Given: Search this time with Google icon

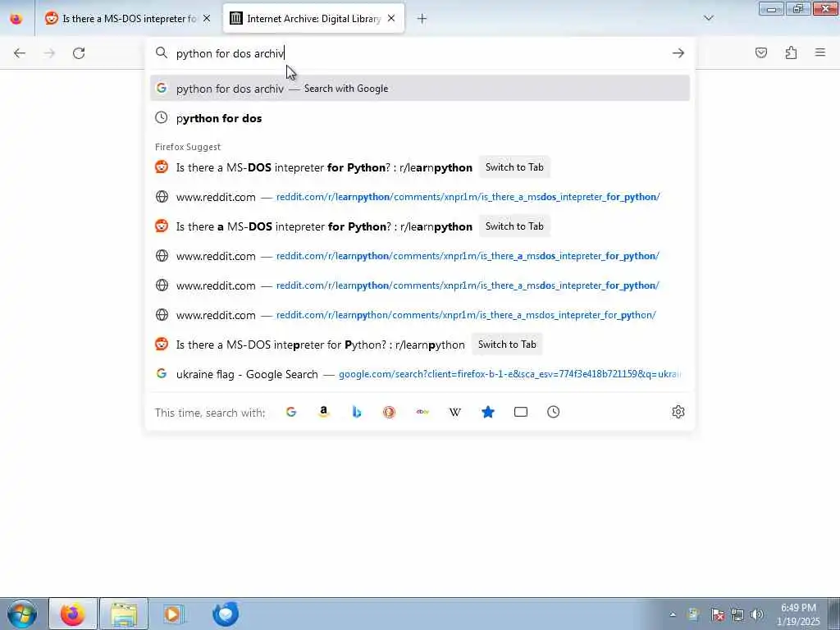Looking at the screenshot, I should (291, 412).
